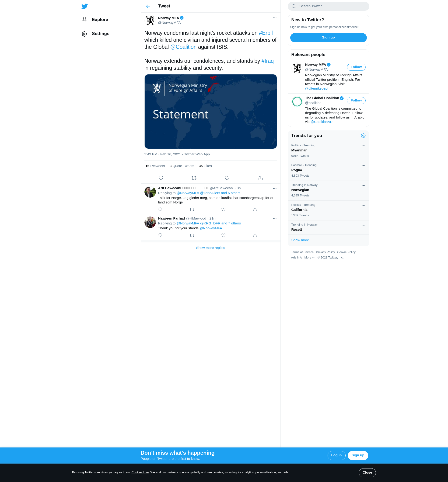Retweet Hawjeen Farhad's reply

click(192, 235)
